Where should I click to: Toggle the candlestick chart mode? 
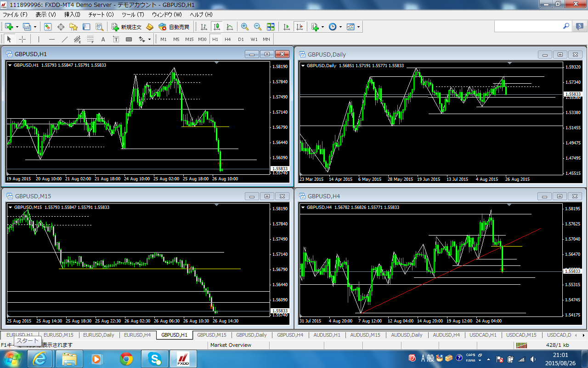click(216, 27)
